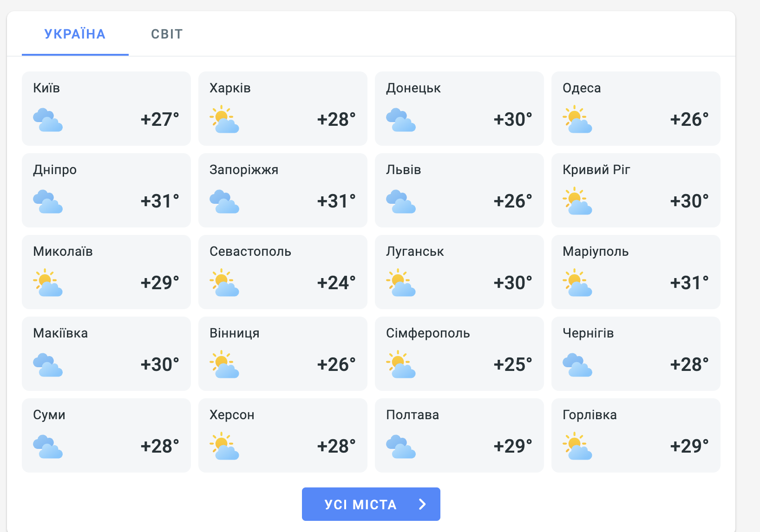
Task: Click the weather icon for Севастополь
Action: (224, 283)
